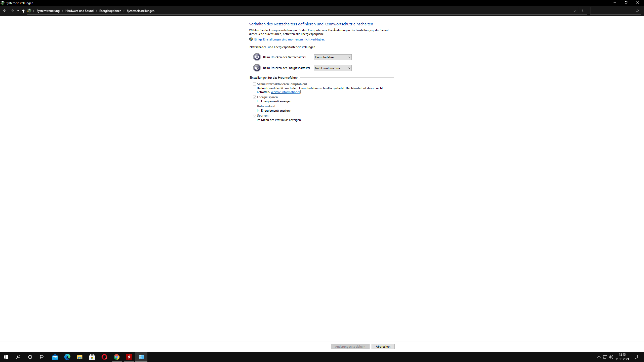Screen dimensions: 644x362
Task: Click the up-one-level arrow icon
Action: pyautogui.click(x=23, y=11)
